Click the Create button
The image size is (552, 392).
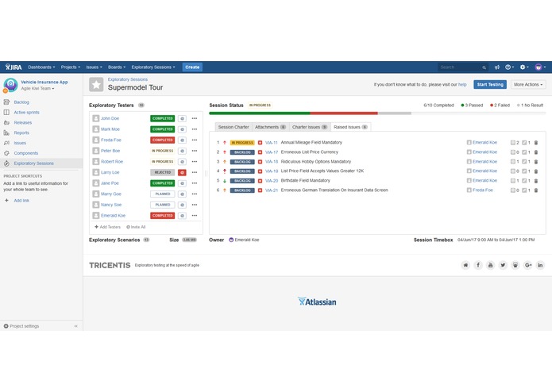(x=192, y=67)
